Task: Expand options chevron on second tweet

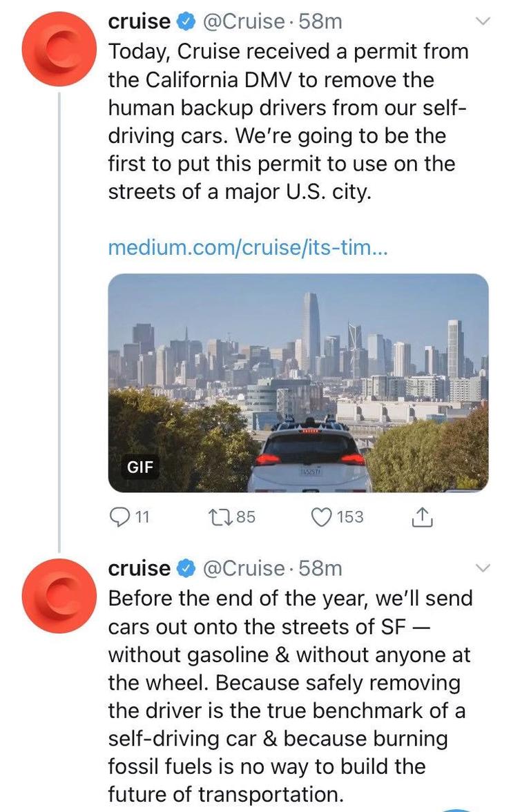Action: tap(482, 568)
